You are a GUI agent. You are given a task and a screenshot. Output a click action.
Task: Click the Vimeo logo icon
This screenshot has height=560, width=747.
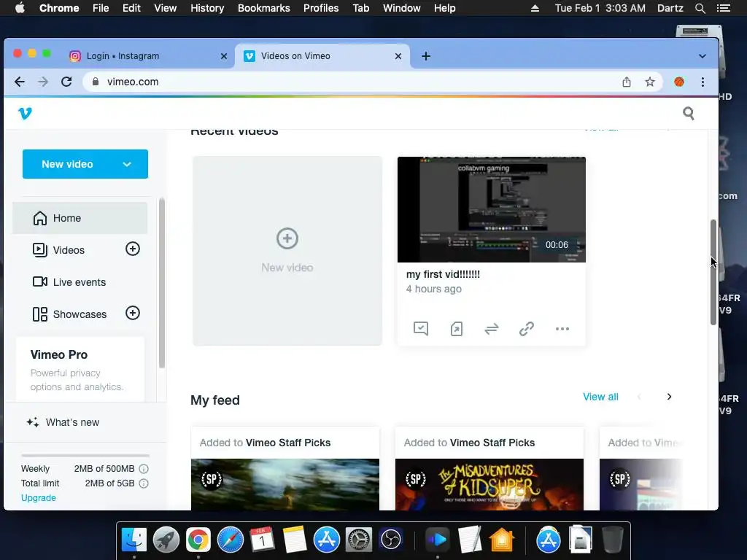25,113
